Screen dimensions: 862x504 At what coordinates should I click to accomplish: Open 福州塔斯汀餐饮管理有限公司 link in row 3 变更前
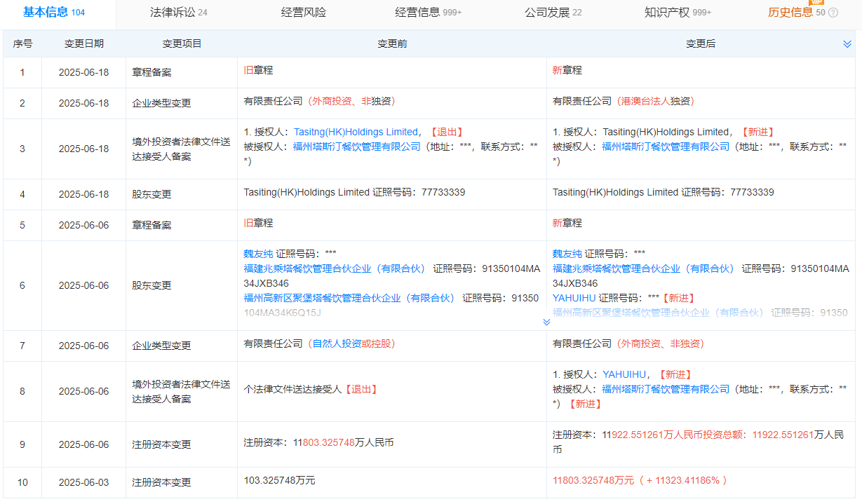pyautogui.click(x=357, y=147)
